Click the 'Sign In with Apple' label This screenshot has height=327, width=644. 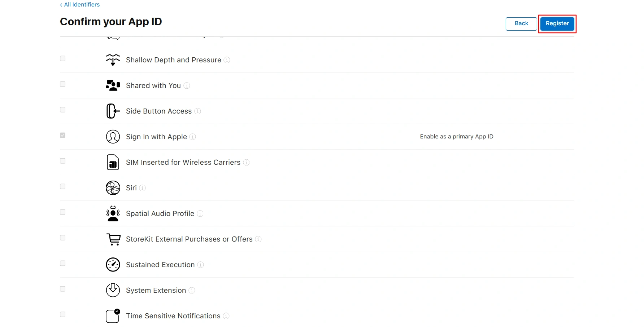(x=156, y=137)
